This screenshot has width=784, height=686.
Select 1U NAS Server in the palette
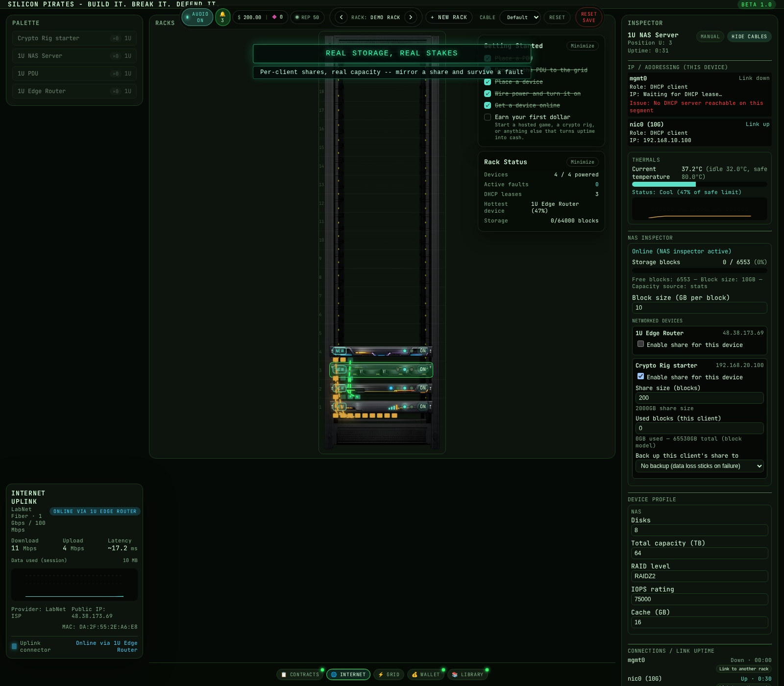click(x=74, y=56)
